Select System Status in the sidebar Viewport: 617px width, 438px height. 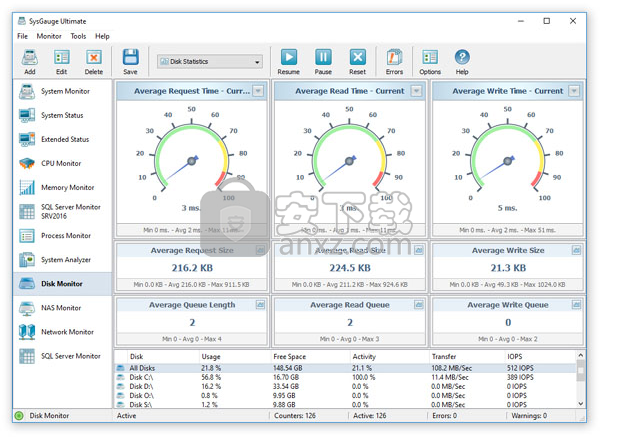[62, 115]
